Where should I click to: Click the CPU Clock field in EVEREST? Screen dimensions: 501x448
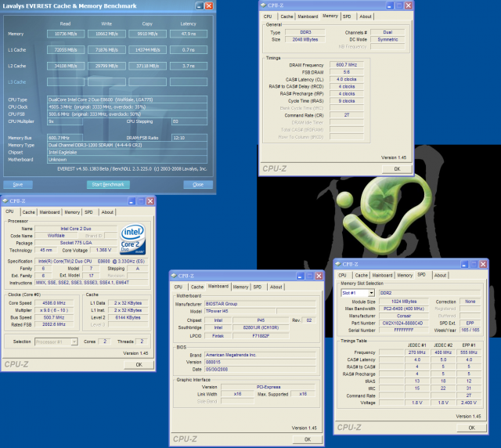pos(127,107)
